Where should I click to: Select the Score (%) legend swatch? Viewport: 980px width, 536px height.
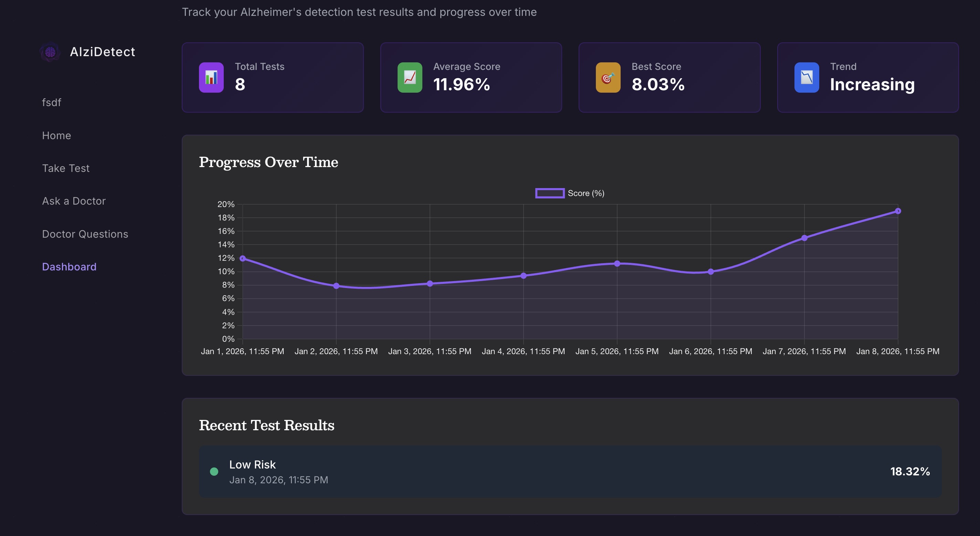click(549, 193)
